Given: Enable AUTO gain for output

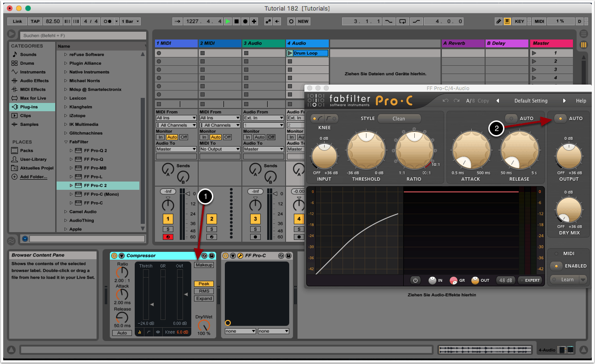Looking at the screenshot, I should tap(560, 119).
